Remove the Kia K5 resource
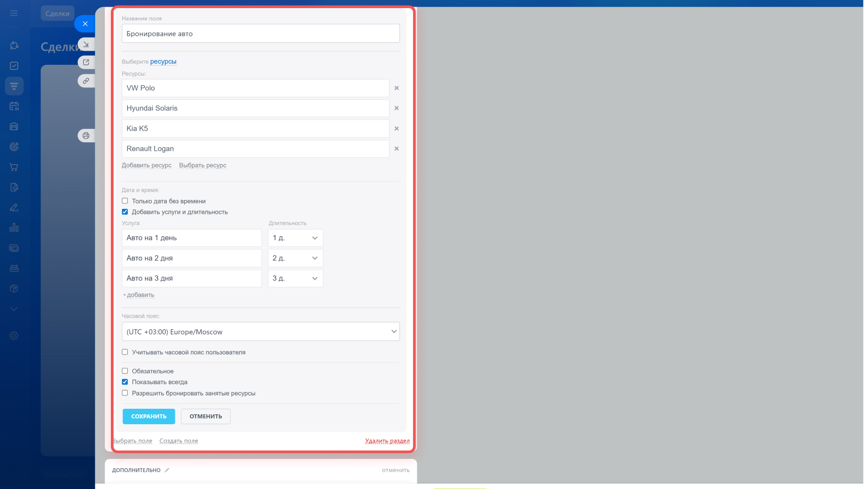Screen dimensions: 868x489 coord(397,129)
